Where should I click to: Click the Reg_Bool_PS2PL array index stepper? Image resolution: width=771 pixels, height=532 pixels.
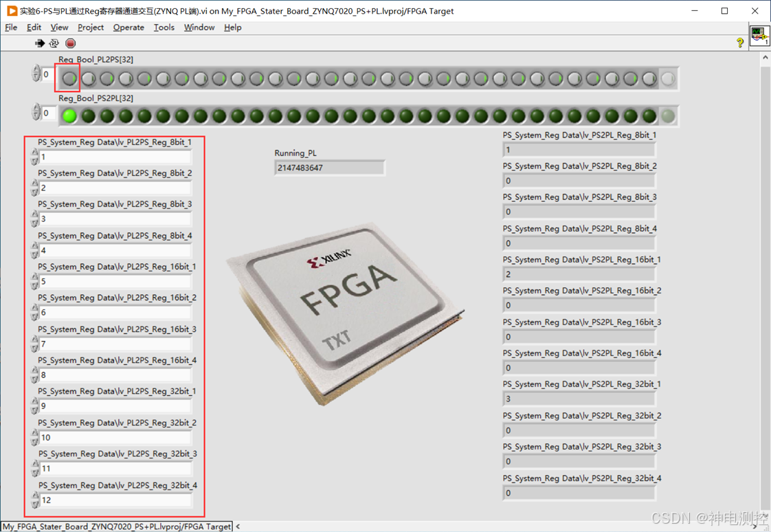(36, 111)
